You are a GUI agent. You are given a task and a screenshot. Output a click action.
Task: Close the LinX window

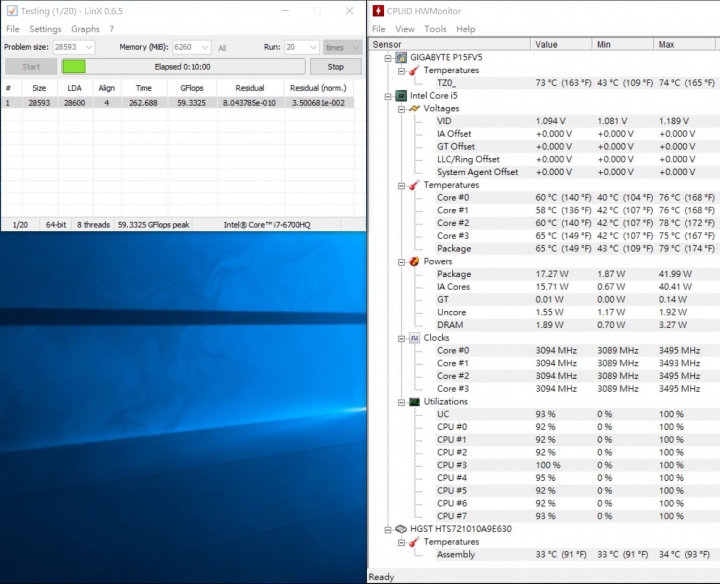coord(349,11)
